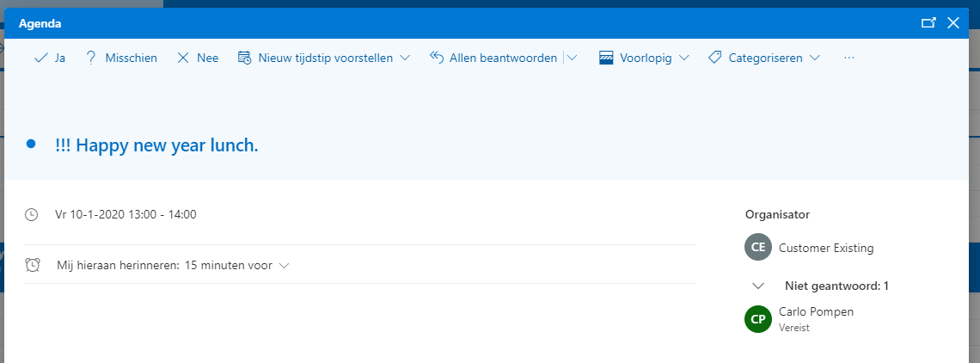Pop out the Agenda dialog to new window

point(928,23)
